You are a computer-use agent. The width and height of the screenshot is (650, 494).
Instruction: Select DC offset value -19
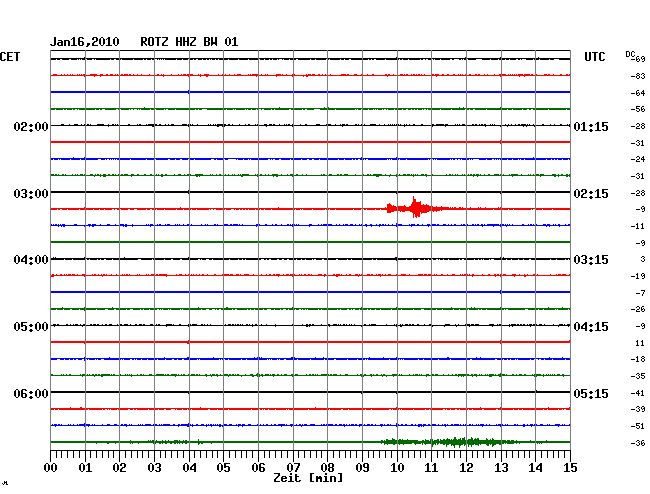638,276
